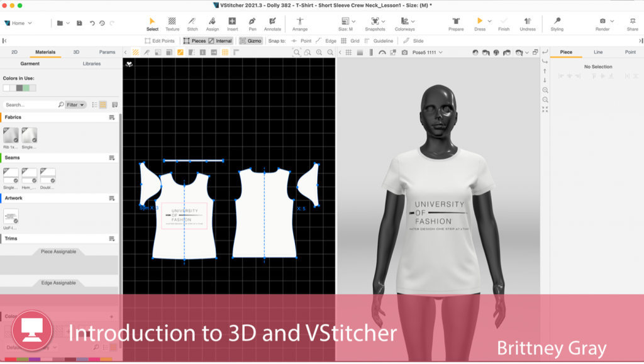This screenshot has width=644, height=364.
Task: Open the Home dropdown menu
Action: pos(18,23)
